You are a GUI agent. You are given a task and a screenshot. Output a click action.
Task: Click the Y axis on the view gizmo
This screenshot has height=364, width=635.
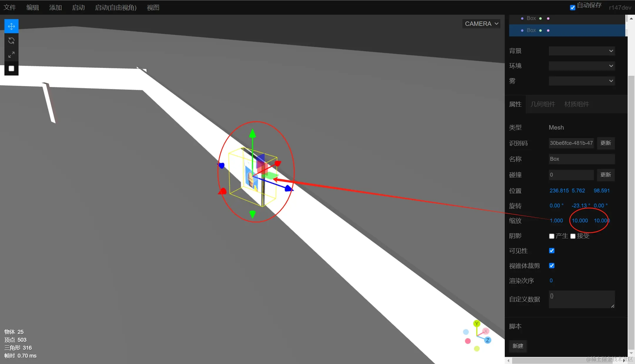pyautogui.click(x=477, y=324)
